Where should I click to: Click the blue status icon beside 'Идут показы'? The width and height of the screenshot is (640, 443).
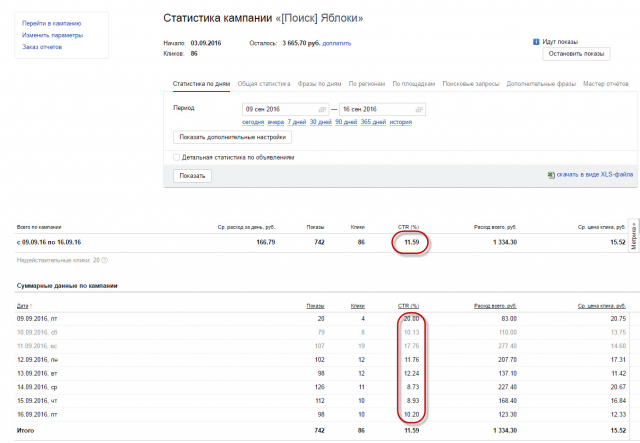click(536, 42)
